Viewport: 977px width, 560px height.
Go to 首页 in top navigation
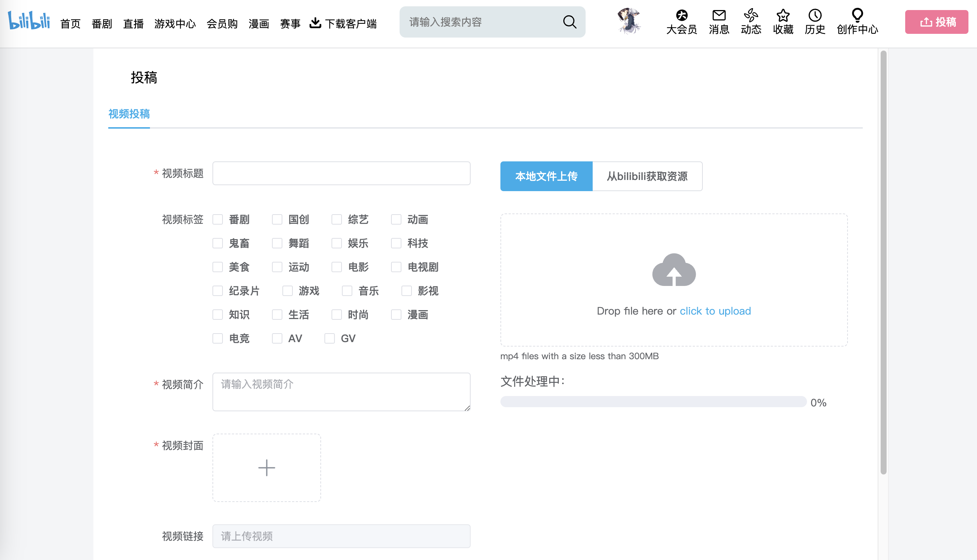[x=70, y=24]
